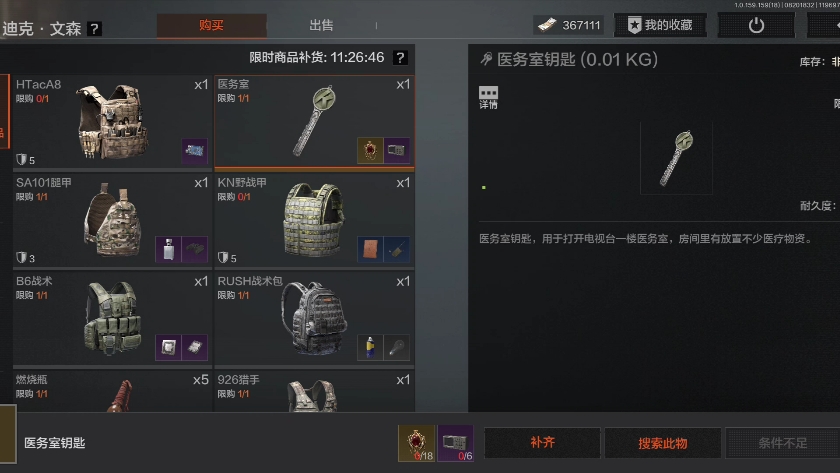Open the 详情 details icon

488,97
